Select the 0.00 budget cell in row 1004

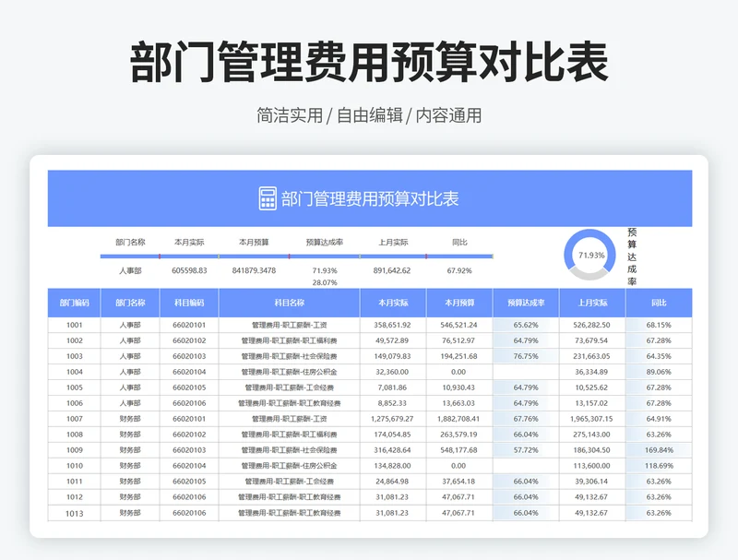tap(458, 372)
